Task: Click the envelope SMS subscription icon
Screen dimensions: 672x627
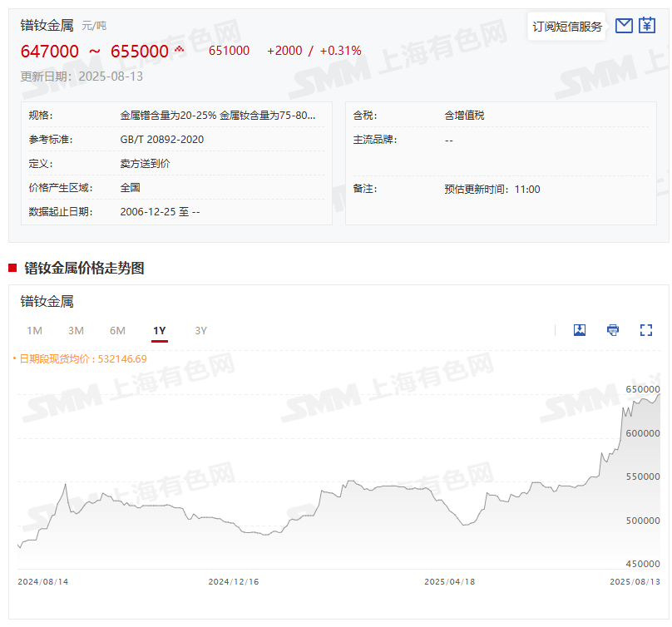Action: 624,26
